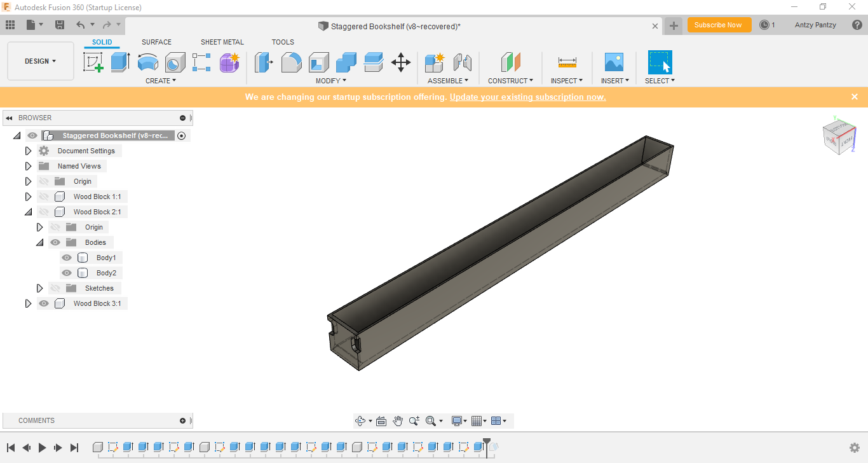This screenshot has width=868, height=463.
Task: Activate the Extrude tool
Action: [x=120, y=62]
